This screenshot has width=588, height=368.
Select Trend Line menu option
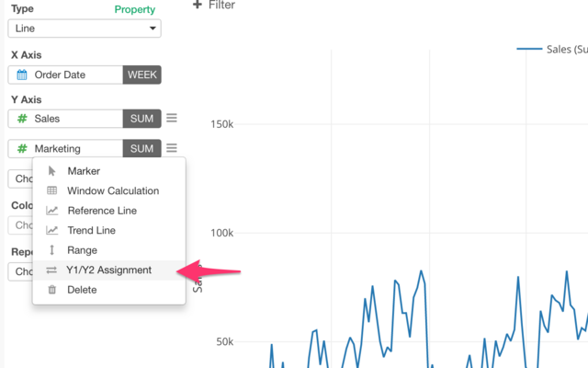pos(91,231)
